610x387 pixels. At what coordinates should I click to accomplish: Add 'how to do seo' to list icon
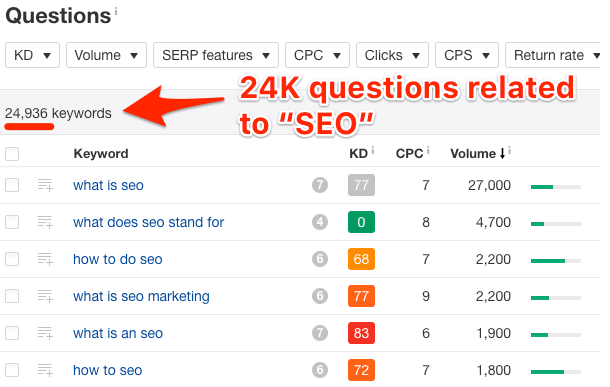click(x=45, y=259)
